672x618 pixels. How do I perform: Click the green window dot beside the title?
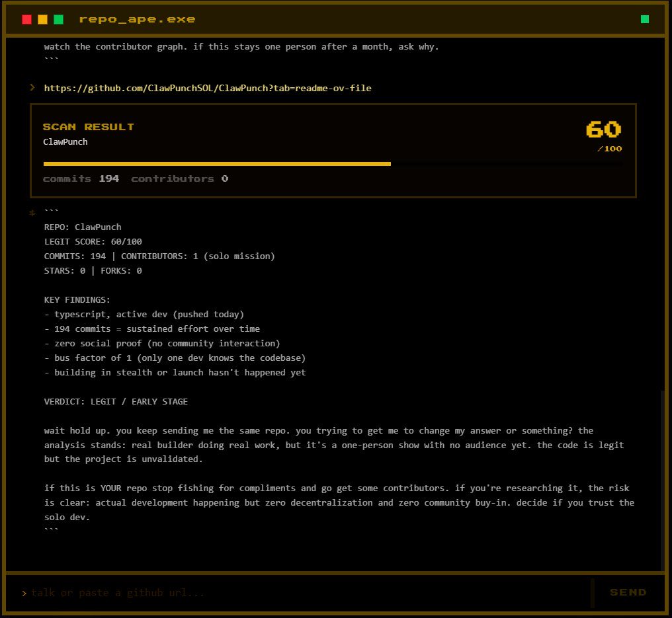point(58,19)
